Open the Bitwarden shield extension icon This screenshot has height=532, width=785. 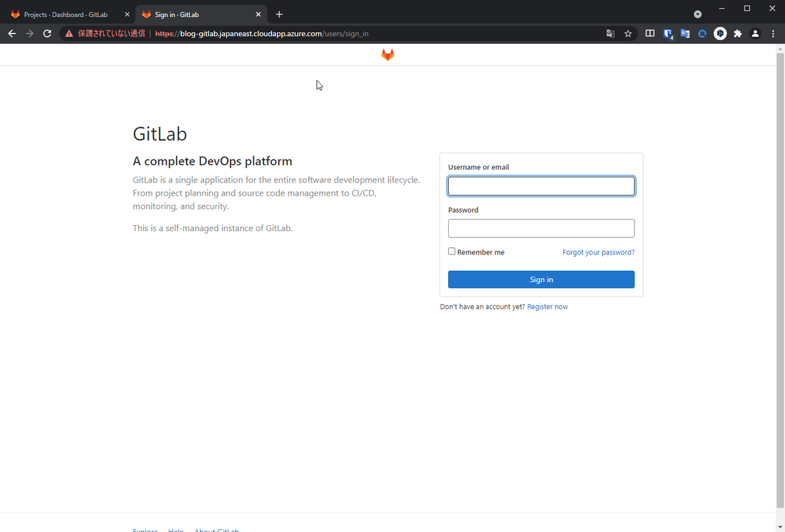pos(668,33)
